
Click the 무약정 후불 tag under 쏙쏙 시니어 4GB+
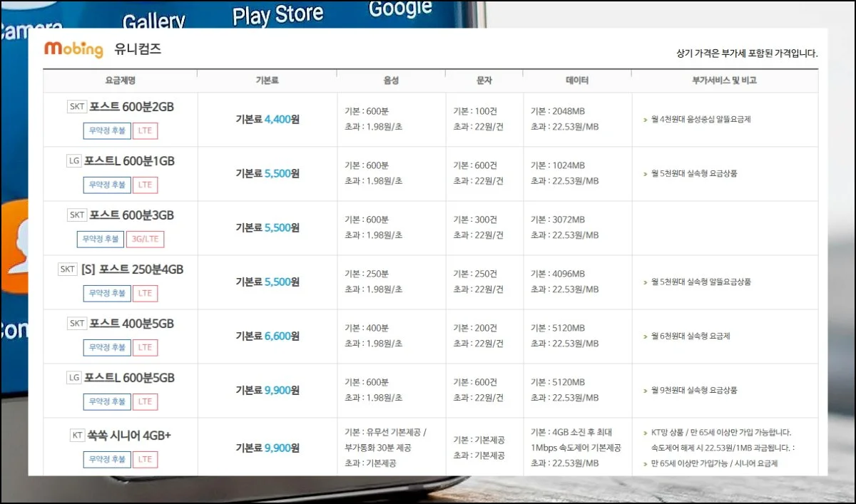pyautogui.click(x=107, y=460)
